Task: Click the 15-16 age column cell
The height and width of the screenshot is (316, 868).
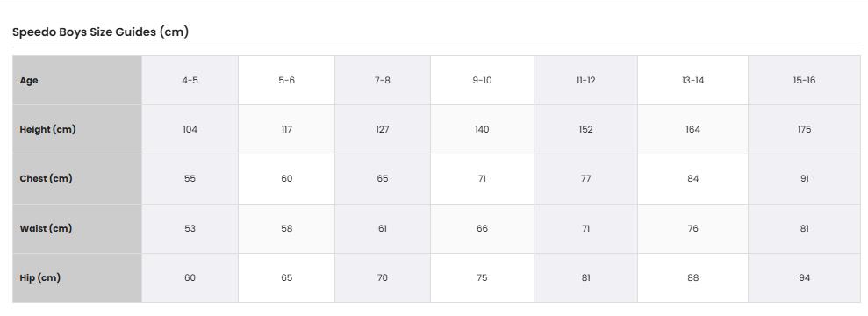Action: [x=804, y=80]
